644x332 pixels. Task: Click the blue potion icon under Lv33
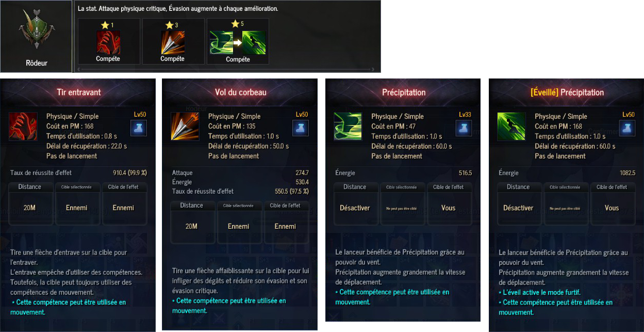[464, 128]
